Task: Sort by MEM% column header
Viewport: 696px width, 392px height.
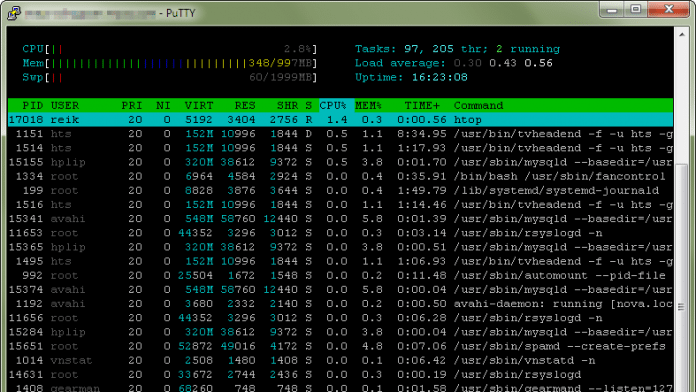Action: click(x=368, y=106)
